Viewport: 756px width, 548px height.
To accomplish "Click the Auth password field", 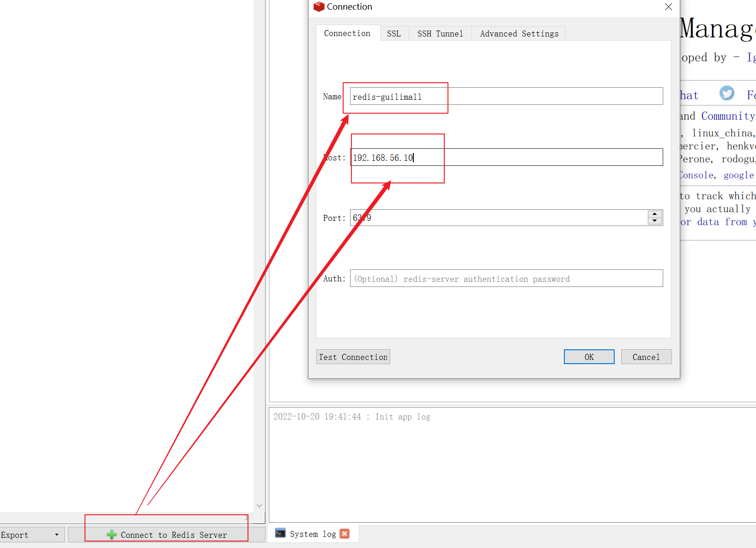I will click(x=506, y=279).
